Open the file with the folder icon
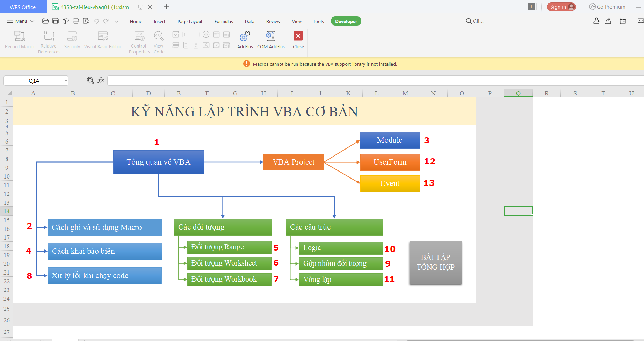Screen dimensions: 644x341 (45, 21)
